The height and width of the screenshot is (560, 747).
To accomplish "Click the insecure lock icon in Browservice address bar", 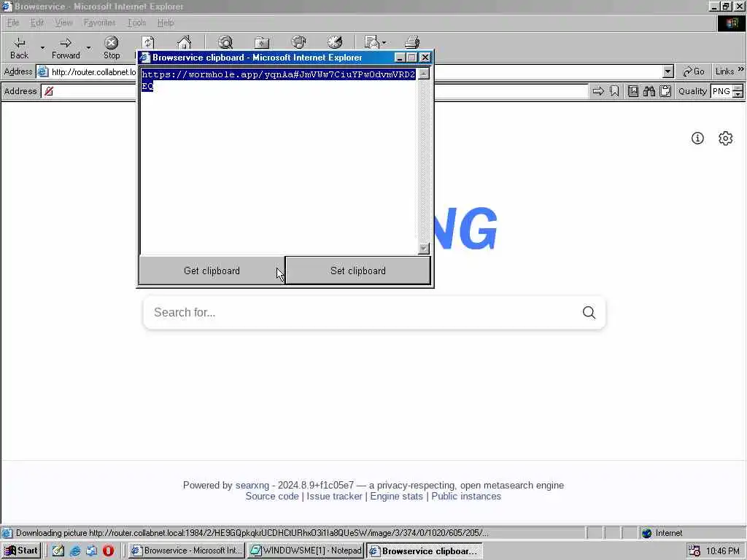I will click(49, 91).
